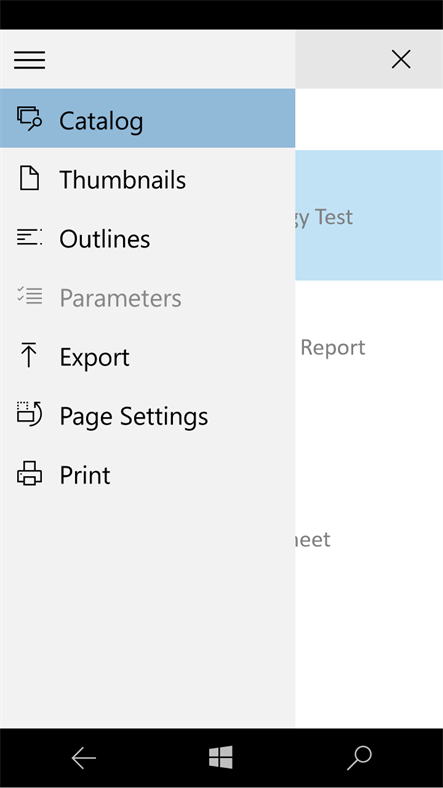443x788 pixels.
Task: Choose Export from the menu
Action: [147, 356]
